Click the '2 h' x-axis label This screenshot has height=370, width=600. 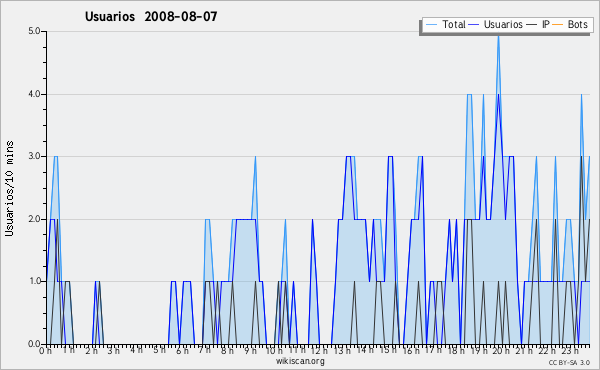click(x=91, y=351)
